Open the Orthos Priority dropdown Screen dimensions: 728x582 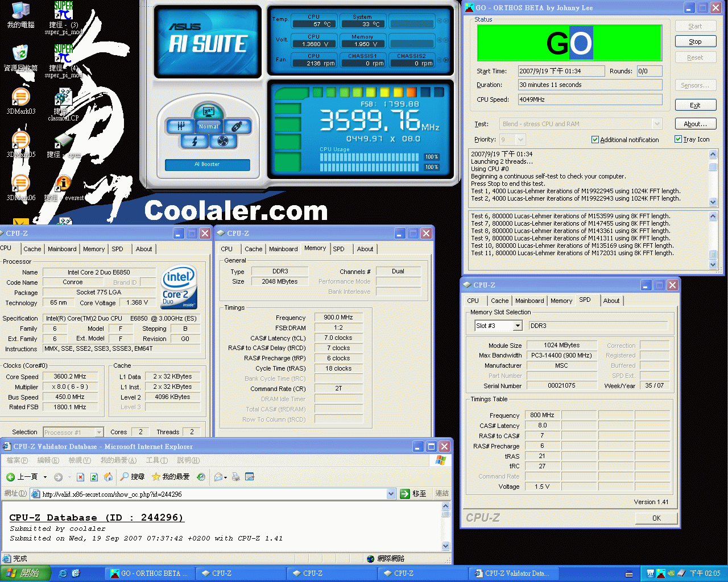[x=520, y=139]
